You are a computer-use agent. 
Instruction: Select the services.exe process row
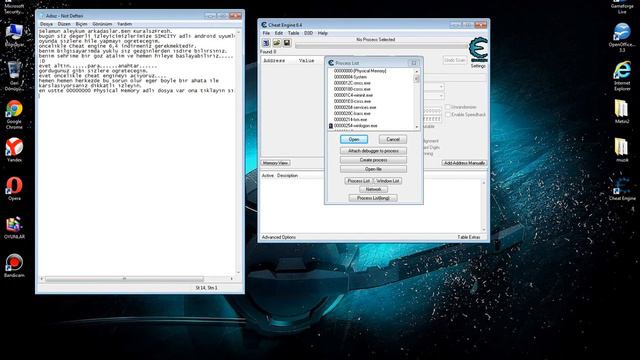coord(355,108)
